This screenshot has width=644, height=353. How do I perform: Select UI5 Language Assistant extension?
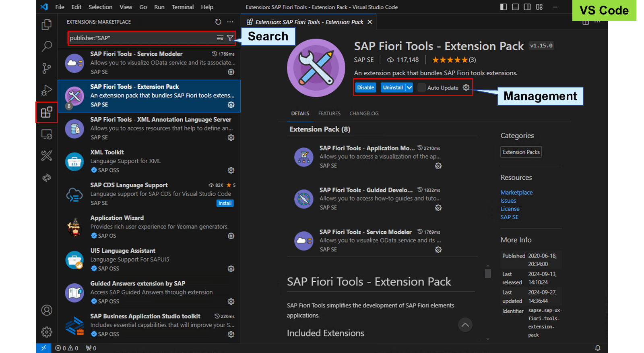(149, 260)
